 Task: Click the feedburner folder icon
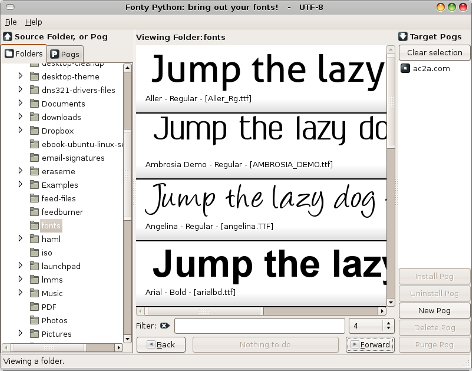click(34, 212)
